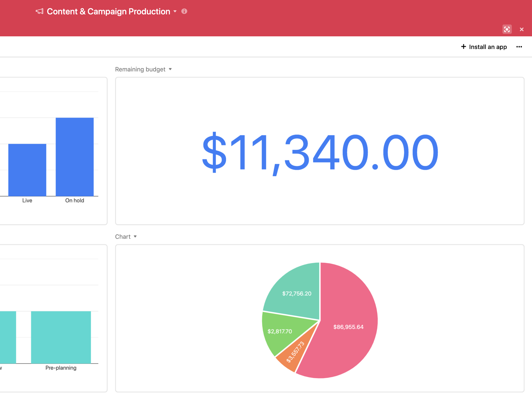Select the pink $86,955.64 pie slice
Image resolution: width=532 pixels, height=399 pixels.
tap(348, 327)
